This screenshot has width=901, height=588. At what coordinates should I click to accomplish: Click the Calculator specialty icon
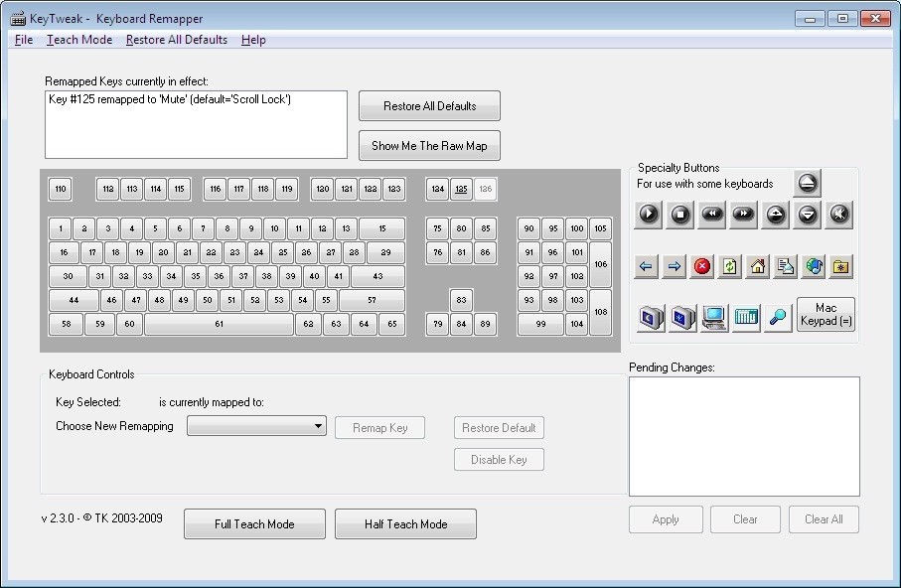pos(745,317)
